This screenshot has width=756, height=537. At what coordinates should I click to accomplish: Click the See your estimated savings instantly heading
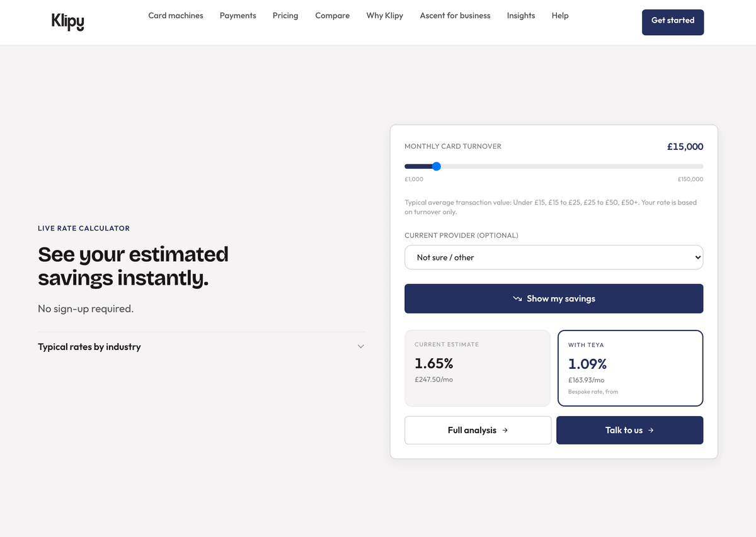pyautogui.click(x=133, y=266)
